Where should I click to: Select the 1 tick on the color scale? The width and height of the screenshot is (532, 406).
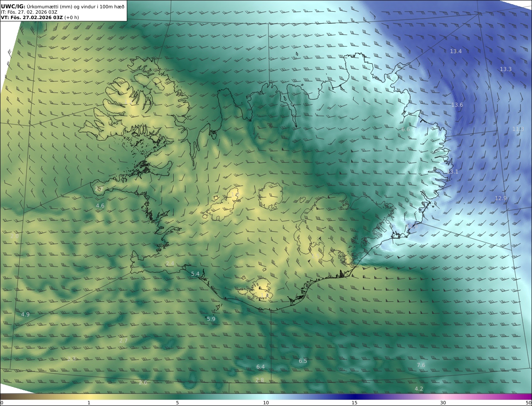(x=89, y=403)
